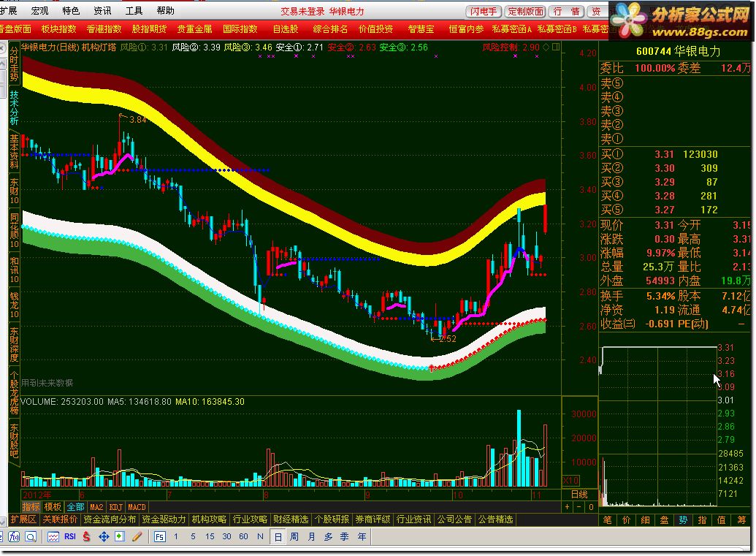The height and width of the screenshot is (556, 756).
Task: Open the 机构攻略 bottom tab
Action: 209,519
